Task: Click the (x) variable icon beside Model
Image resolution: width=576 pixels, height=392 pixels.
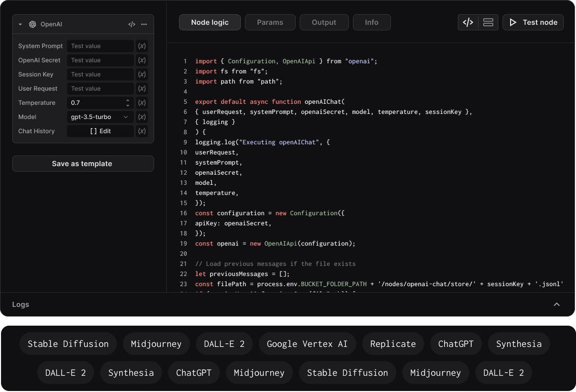Action: tap(142, 116)
